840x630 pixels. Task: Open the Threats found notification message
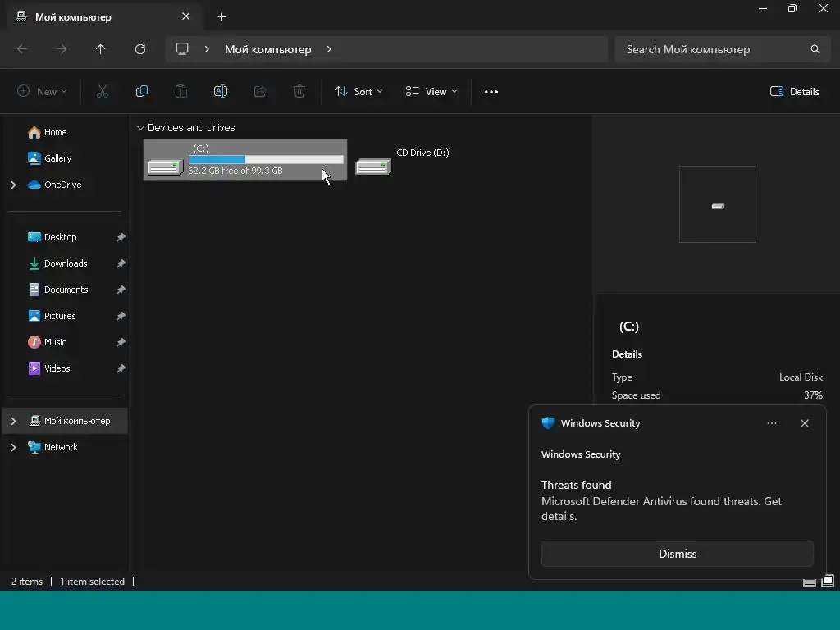662,500
